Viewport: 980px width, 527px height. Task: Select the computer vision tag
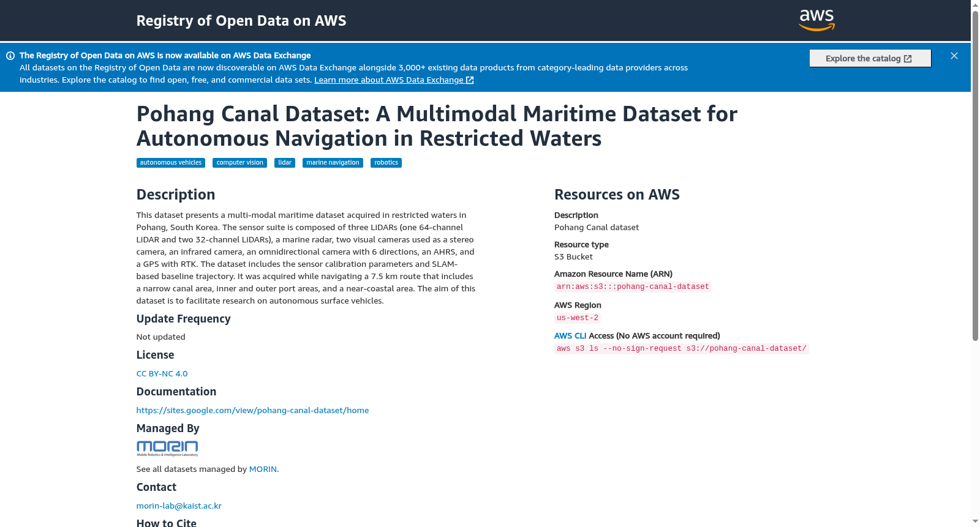coord(239,163)
